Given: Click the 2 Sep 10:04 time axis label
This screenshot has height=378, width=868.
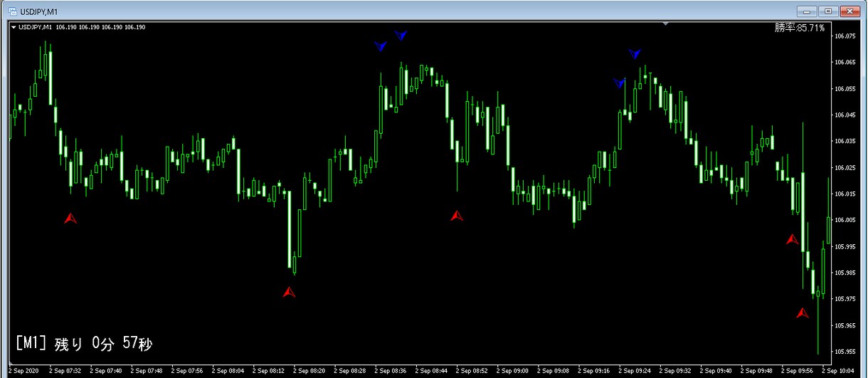Looking at the screenshot, I should [x=839, y=371].
